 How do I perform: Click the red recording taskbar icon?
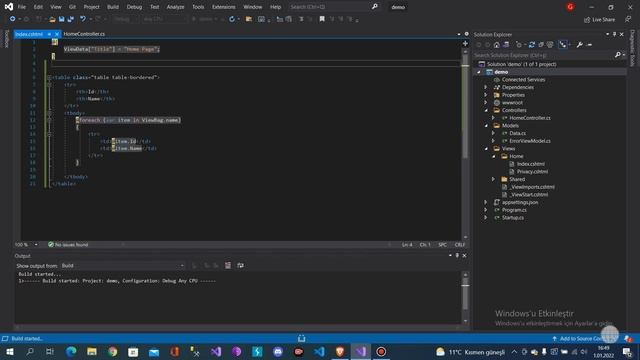pos(381,352)
